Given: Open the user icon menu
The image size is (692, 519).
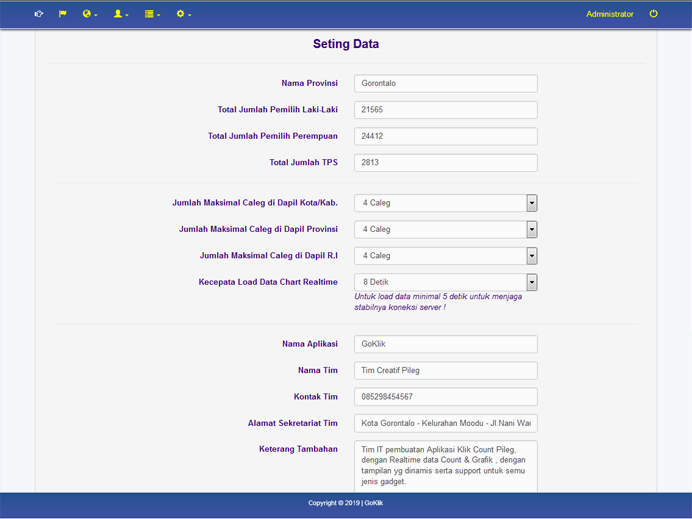Looking at the screenshot, I should point(120,14).
